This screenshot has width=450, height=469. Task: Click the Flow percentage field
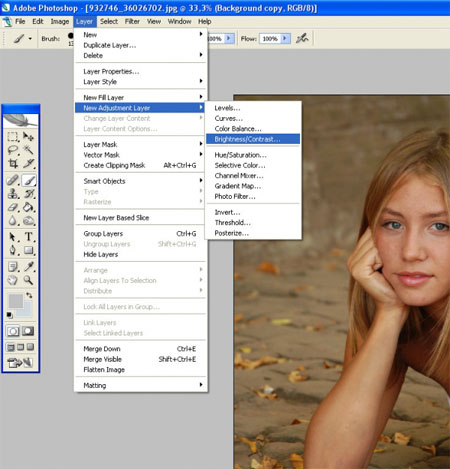(270, 39)
